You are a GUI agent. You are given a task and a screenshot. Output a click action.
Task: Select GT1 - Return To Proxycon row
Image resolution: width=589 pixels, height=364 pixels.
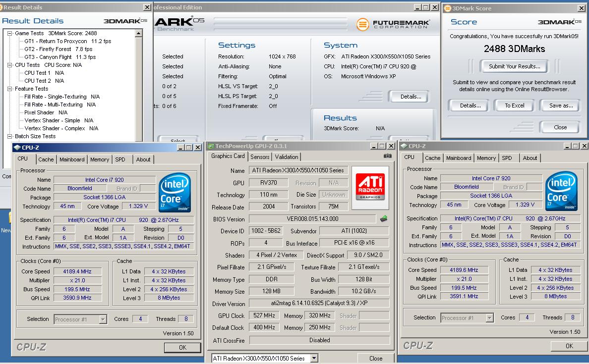click(x=68, y=41)
